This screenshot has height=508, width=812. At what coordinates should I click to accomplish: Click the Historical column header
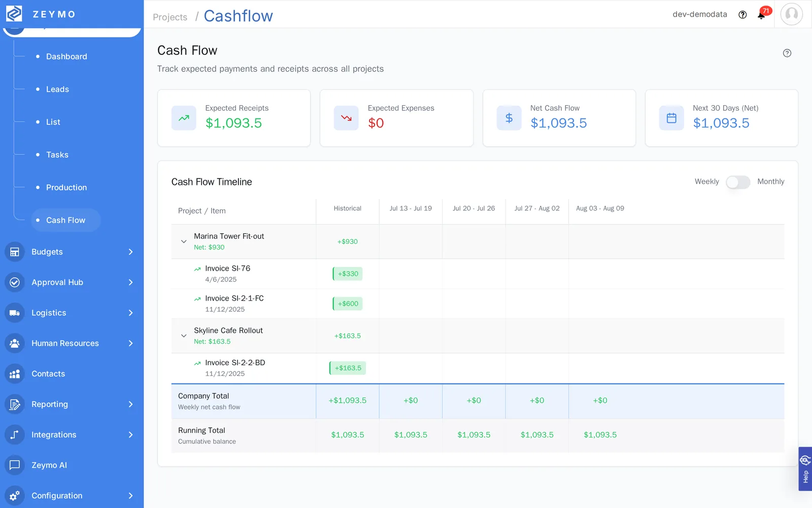pyautogui.click(x=348, y=208)
